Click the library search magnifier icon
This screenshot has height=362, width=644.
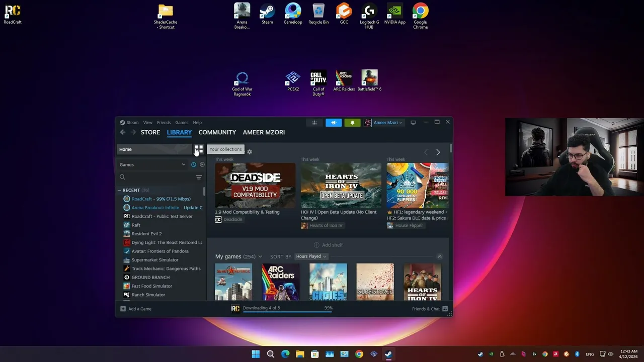point(122,177)
